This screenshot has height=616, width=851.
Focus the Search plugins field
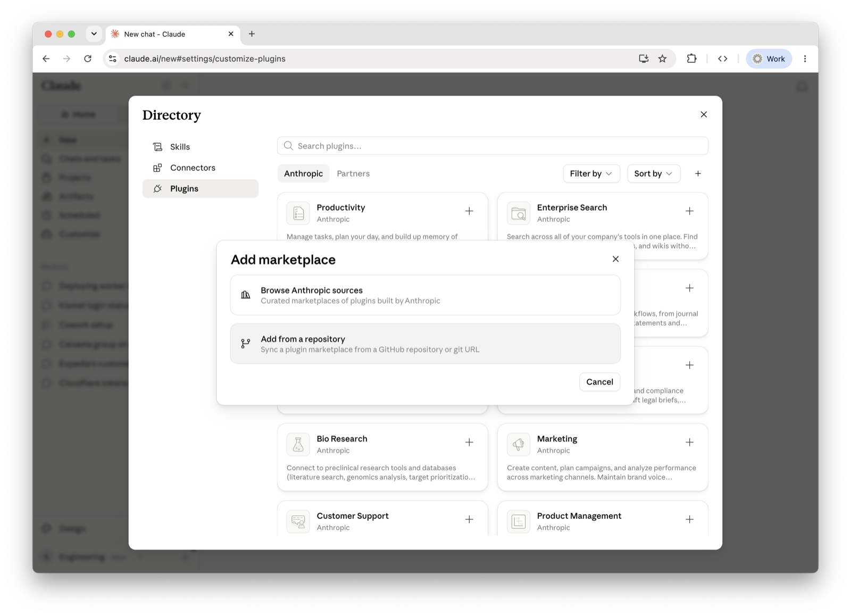(x=493, y=146)
